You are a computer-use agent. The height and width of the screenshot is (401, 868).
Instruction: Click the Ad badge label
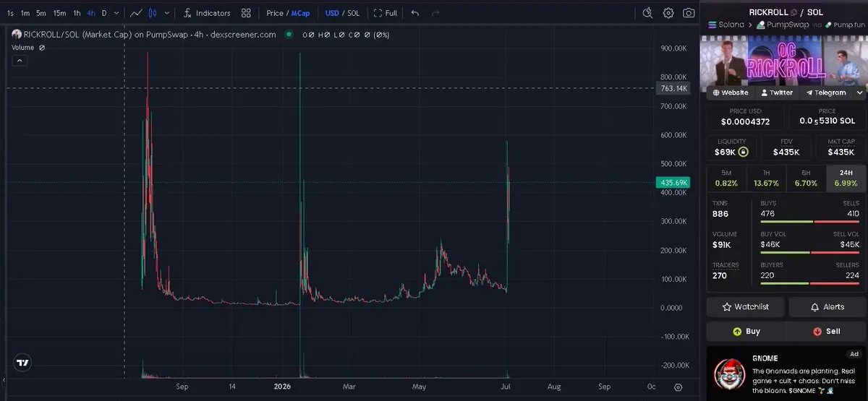pos(854,354)
